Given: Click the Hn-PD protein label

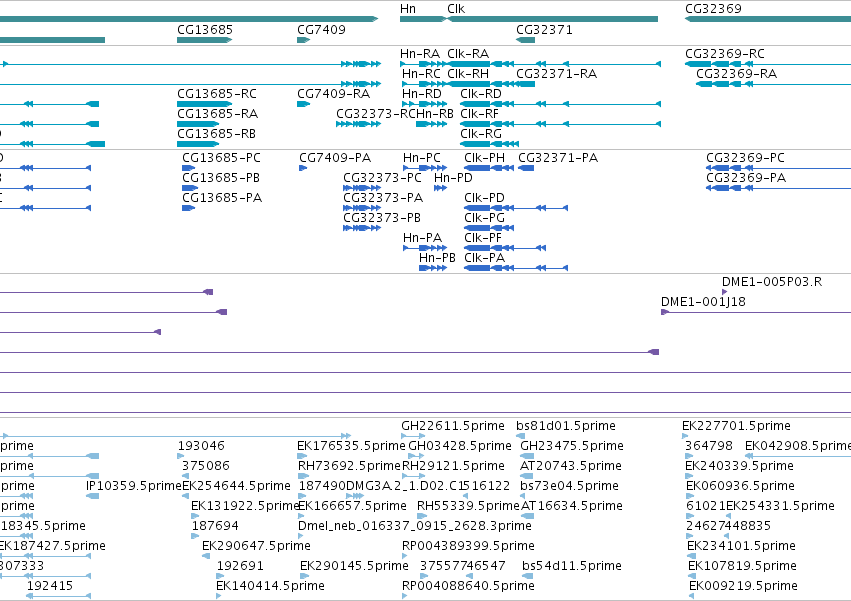Looking at the screenshot, I should (x=453, y=178).
